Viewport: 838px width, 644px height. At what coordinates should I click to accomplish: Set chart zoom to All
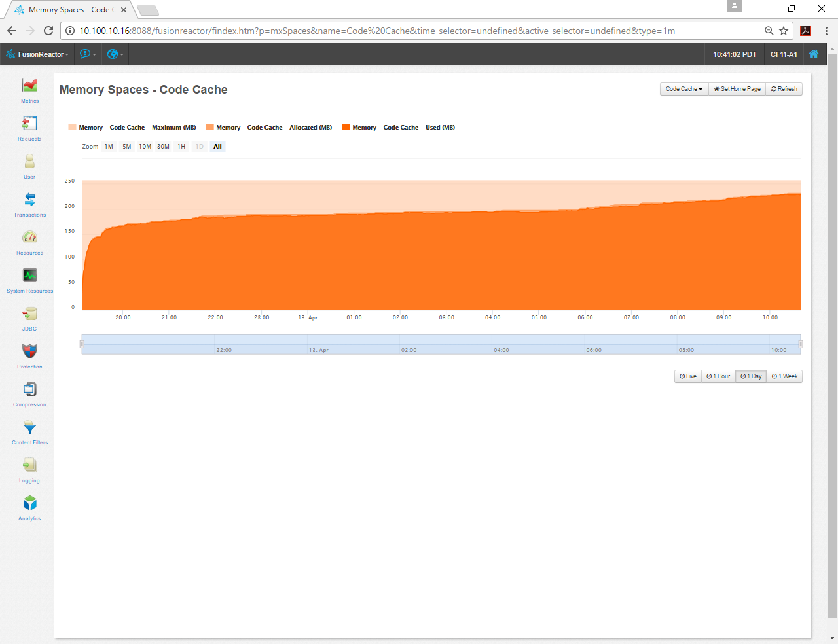pos(218,147)
